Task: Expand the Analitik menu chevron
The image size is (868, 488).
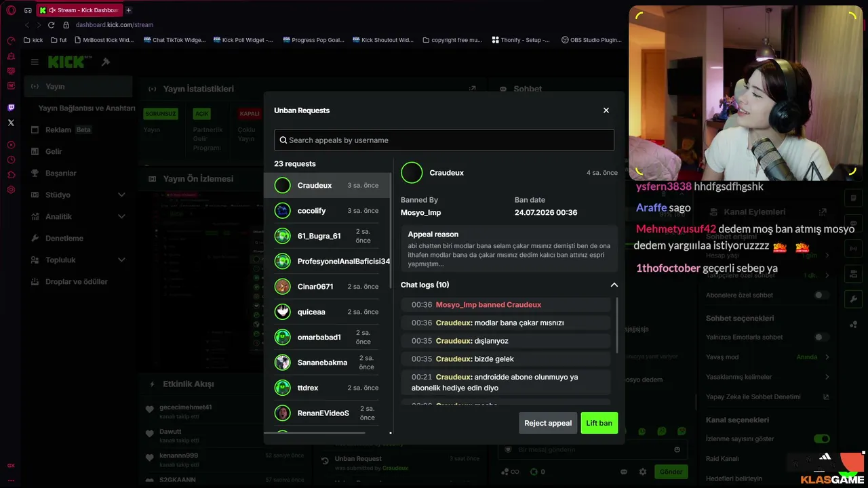Action: (121, 216)
